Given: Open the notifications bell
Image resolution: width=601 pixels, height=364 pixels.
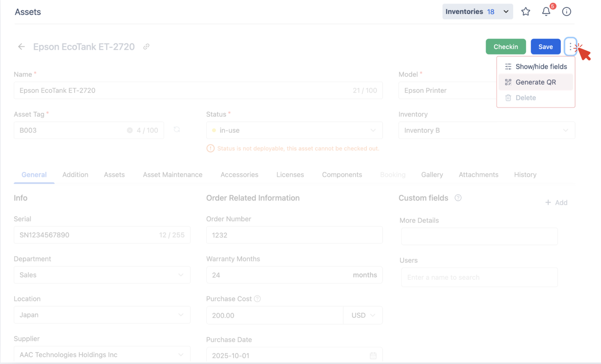Looking at the screenshot, I should 546,12.
